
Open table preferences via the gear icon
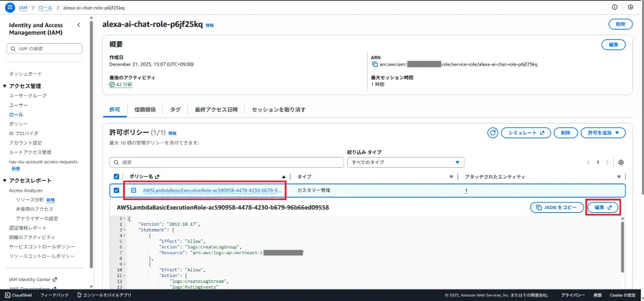621,163
